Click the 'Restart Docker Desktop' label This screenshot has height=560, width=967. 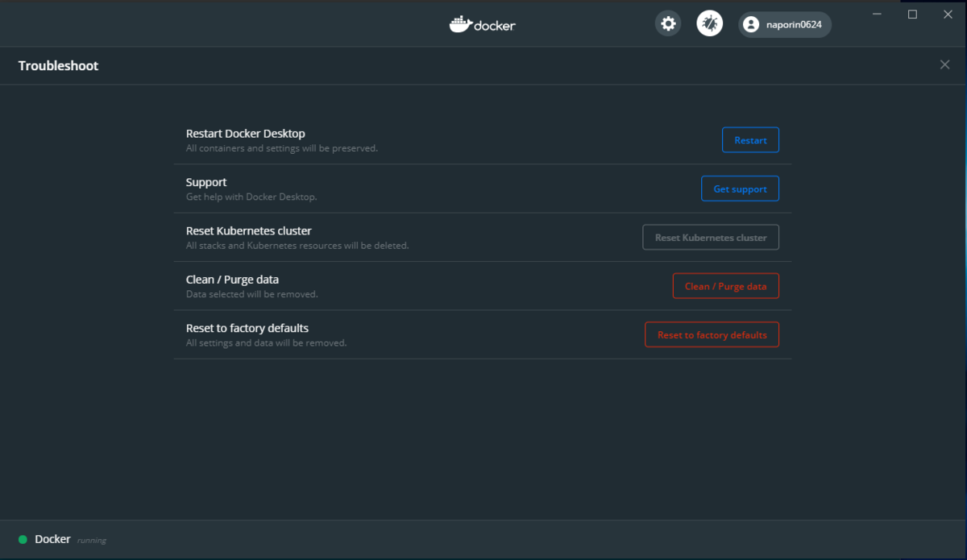click(245, 134)
